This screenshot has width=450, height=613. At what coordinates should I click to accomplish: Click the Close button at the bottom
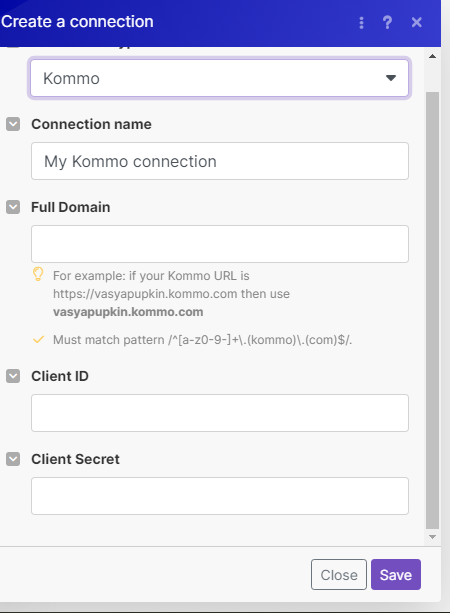coord(339,575)
